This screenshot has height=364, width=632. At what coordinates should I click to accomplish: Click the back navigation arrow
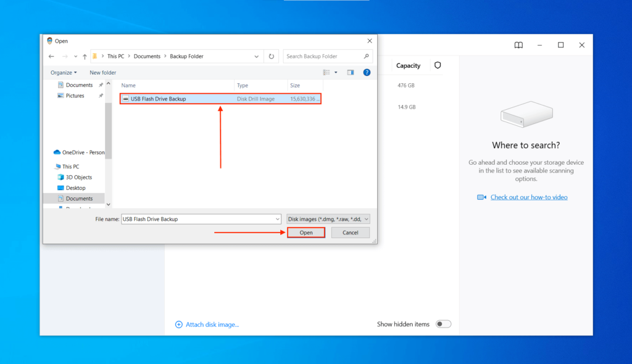[x=51, y=56]
